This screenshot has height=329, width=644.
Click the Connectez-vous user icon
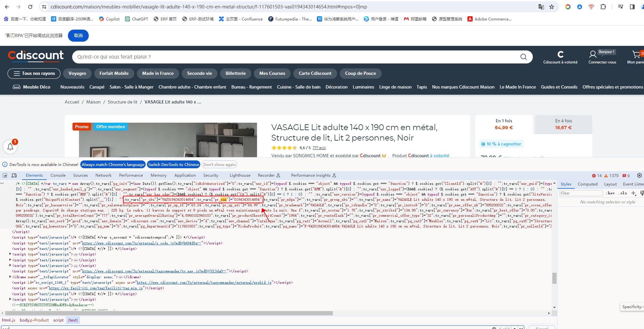[593, 54]
